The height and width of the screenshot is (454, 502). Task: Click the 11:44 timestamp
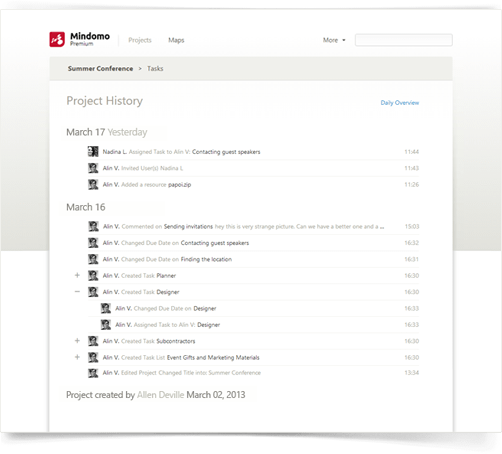[412, 152]
